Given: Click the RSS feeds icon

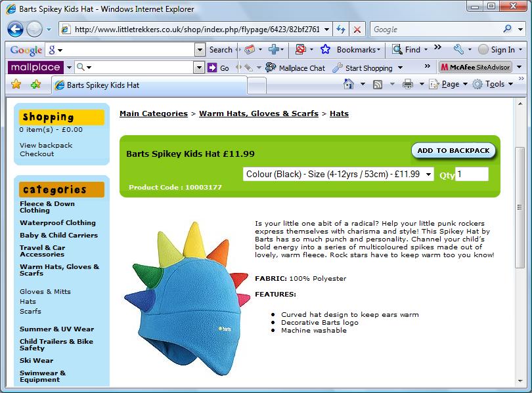Looking at the screenshot, I should pos(377,85).
